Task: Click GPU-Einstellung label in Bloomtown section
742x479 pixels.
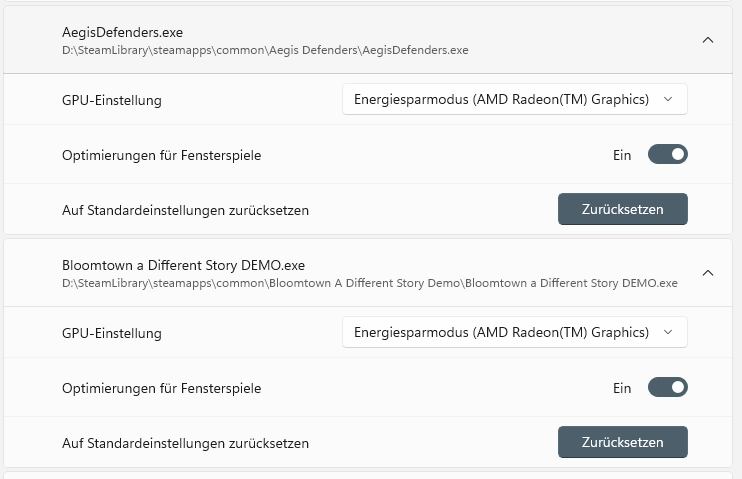Action: [112, 333]
